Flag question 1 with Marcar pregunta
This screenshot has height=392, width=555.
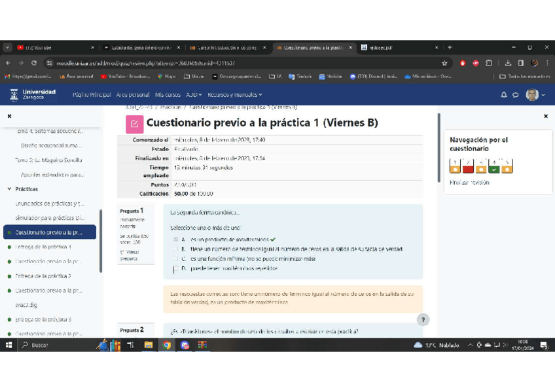pyautogui.click(x=129, y=255)
